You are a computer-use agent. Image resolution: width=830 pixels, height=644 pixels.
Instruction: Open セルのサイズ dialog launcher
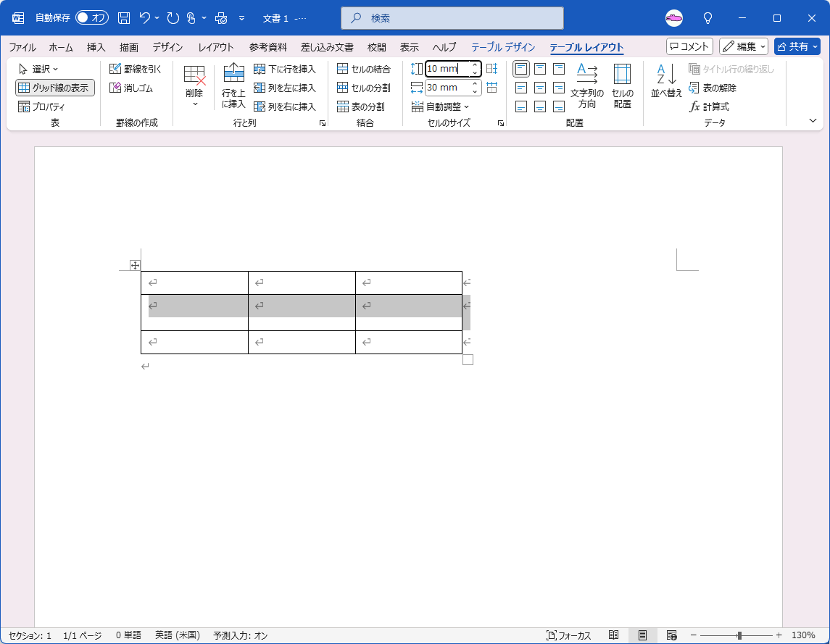coord(501,123)
